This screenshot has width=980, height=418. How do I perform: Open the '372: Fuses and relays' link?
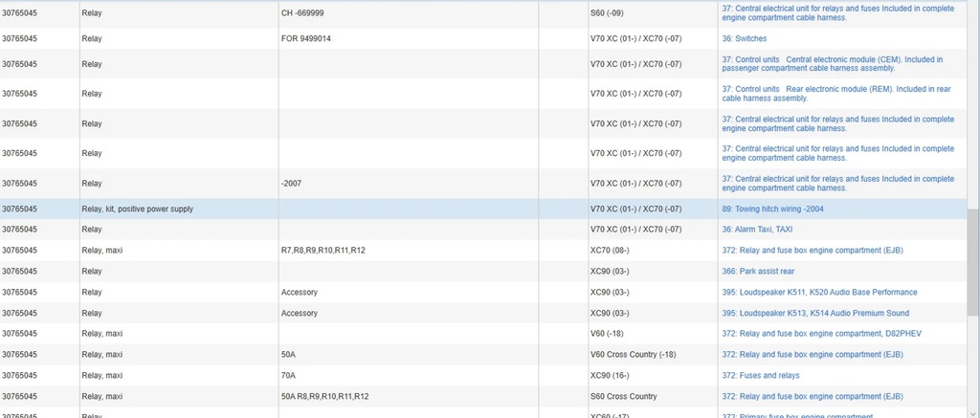tap(760, 376)
